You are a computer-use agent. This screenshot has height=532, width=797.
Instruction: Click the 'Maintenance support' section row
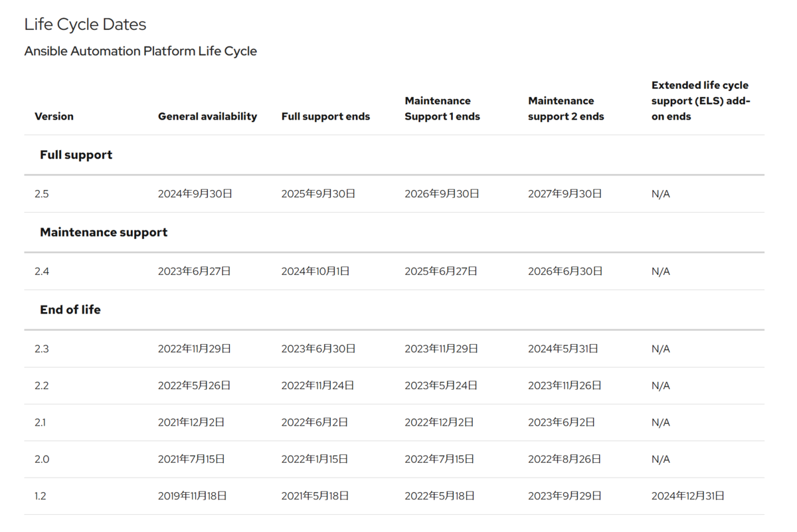click(394, 232)
